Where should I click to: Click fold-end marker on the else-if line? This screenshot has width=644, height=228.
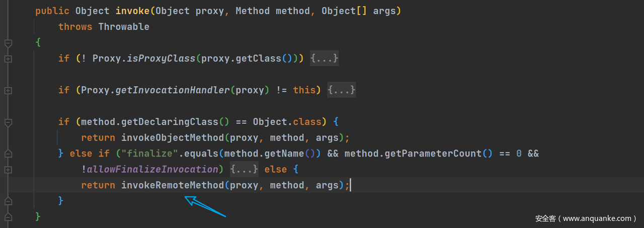[8, 154]
